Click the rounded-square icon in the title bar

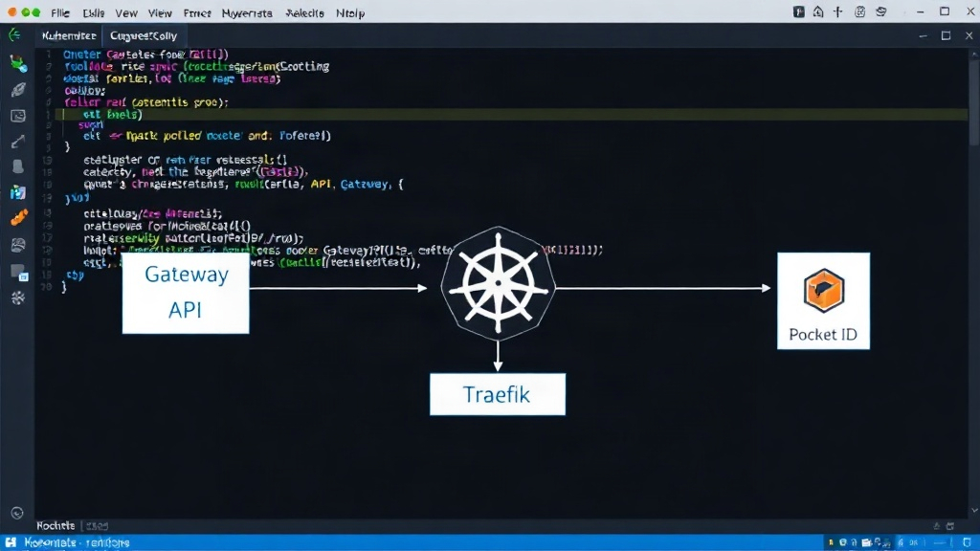(x=860, y=11)
